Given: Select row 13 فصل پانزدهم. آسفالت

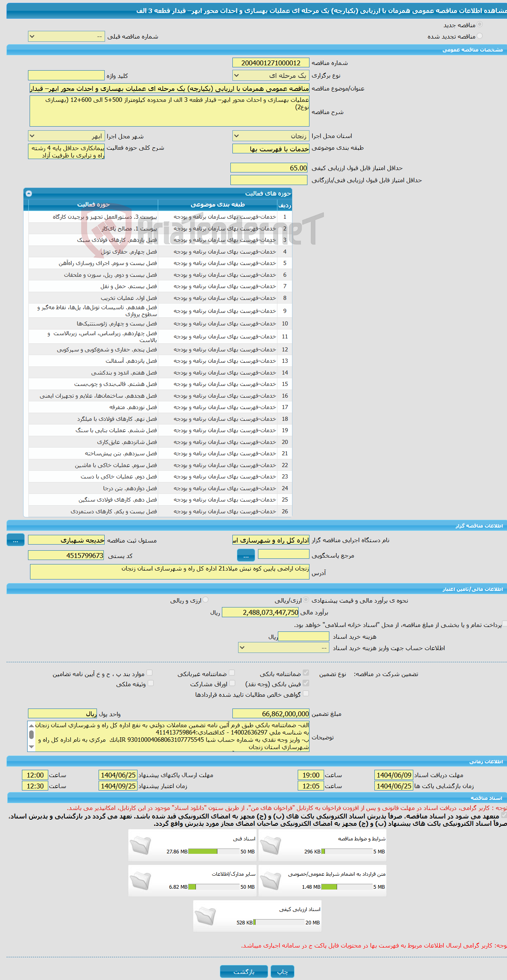Looking at the screenshot, I should click(x=160, y=361).
